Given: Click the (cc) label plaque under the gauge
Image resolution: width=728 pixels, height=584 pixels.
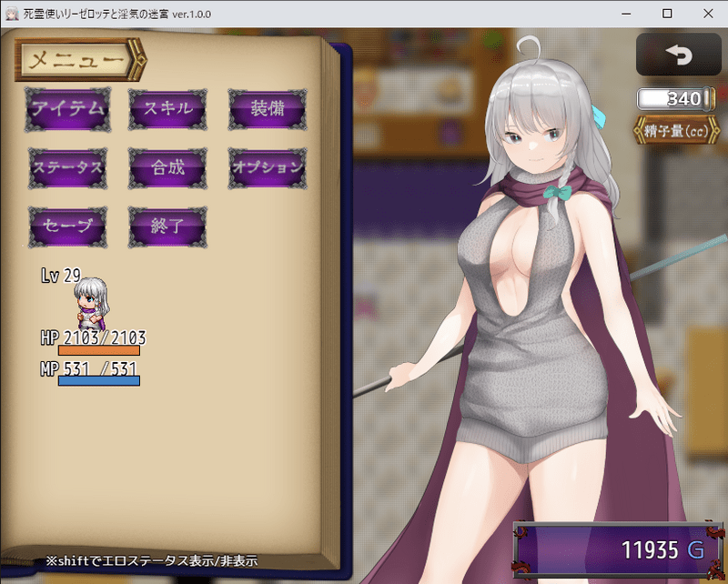Looking at the screenshot, I should (x=672, y=129).
